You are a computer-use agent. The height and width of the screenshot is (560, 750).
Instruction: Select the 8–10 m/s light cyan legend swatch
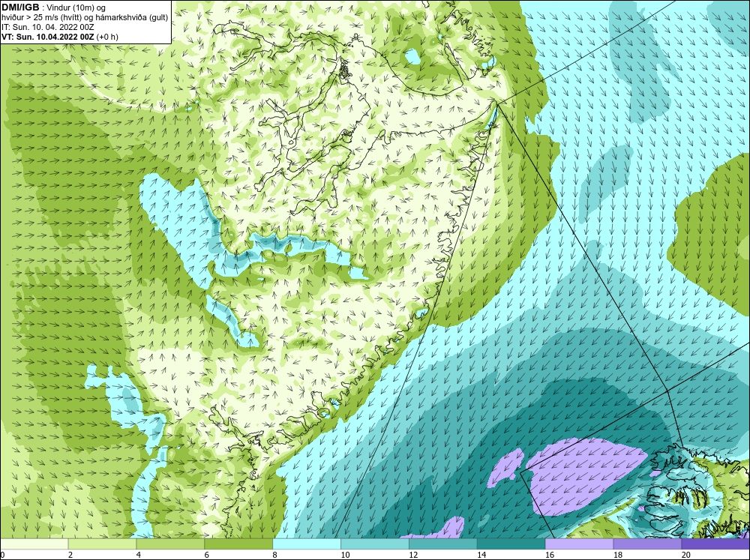tap(307, 544)
